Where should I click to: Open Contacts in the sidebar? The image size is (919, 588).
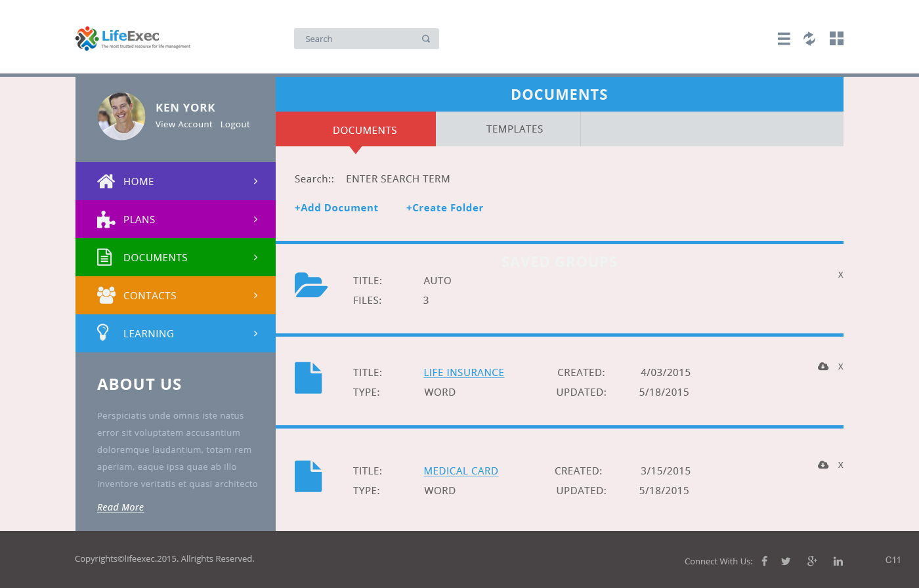[150, 295]
